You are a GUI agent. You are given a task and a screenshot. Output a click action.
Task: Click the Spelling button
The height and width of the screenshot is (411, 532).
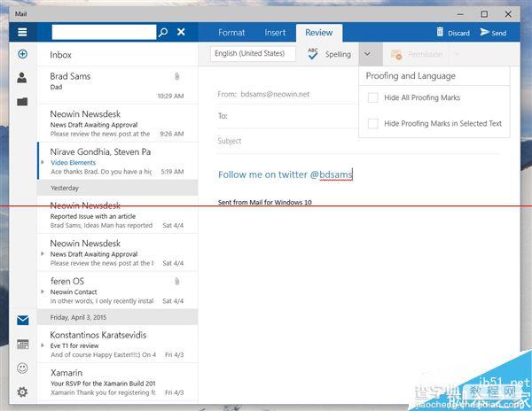coord(330,54)
